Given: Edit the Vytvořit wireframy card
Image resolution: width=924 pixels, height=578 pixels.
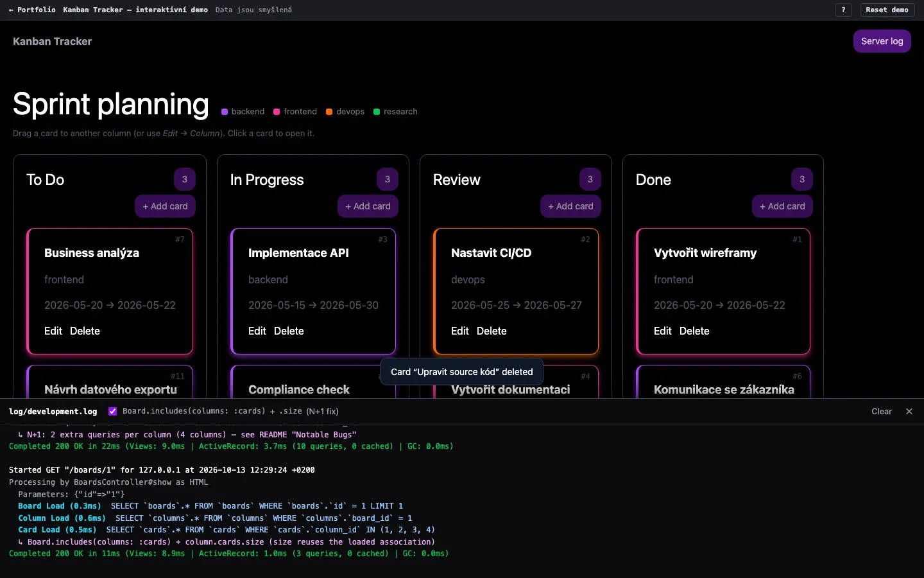Looking at the screenshot, I should pos(663,331).
